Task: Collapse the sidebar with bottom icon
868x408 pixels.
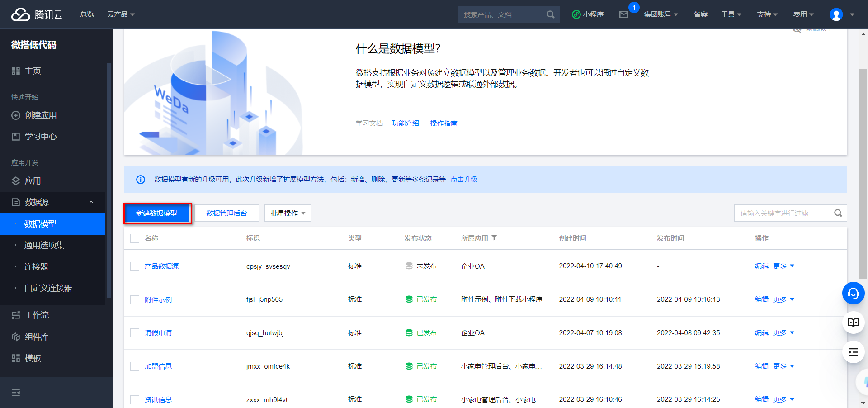Action: pos(16,393)
